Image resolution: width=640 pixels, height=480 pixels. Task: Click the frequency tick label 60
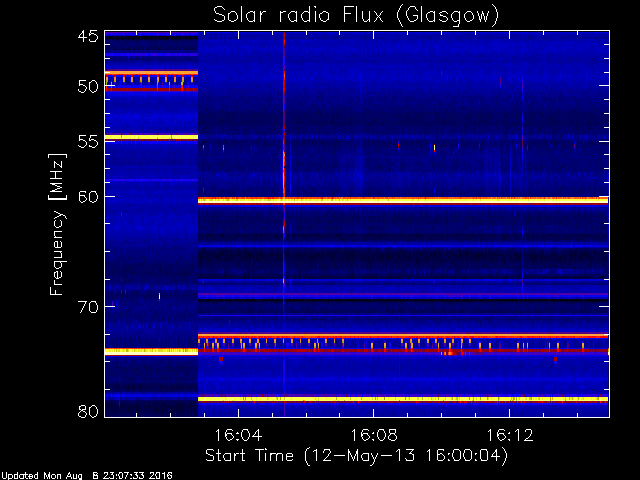[x=88, y=197]
